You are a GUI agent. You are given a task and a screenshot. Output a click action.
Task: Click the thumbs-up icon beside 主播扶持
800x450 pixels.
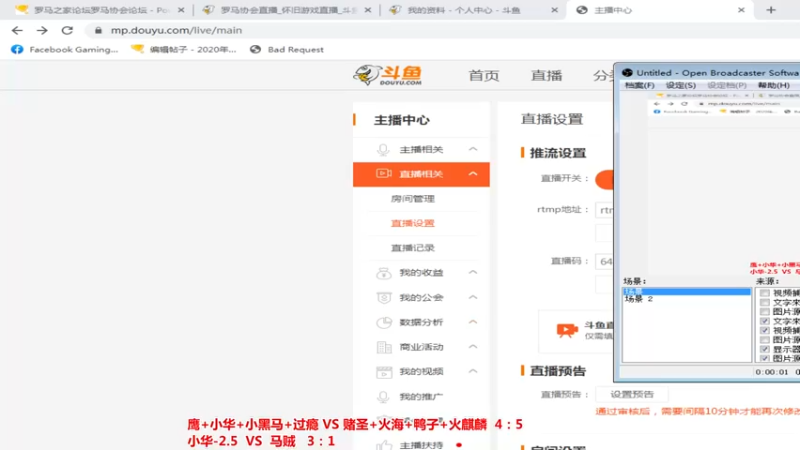(x=384, y=445)
